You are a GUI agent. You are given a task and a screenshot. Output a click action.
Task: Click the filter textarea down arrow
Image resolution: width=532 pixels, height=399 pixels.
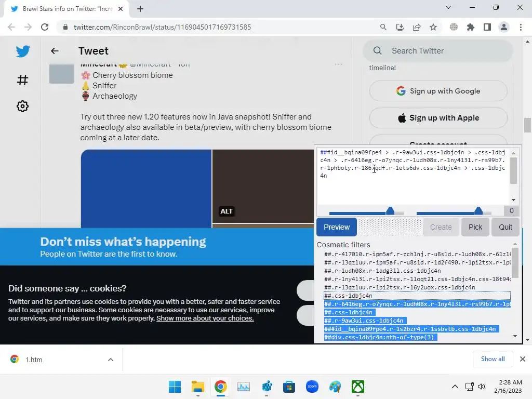coord(513,200)
